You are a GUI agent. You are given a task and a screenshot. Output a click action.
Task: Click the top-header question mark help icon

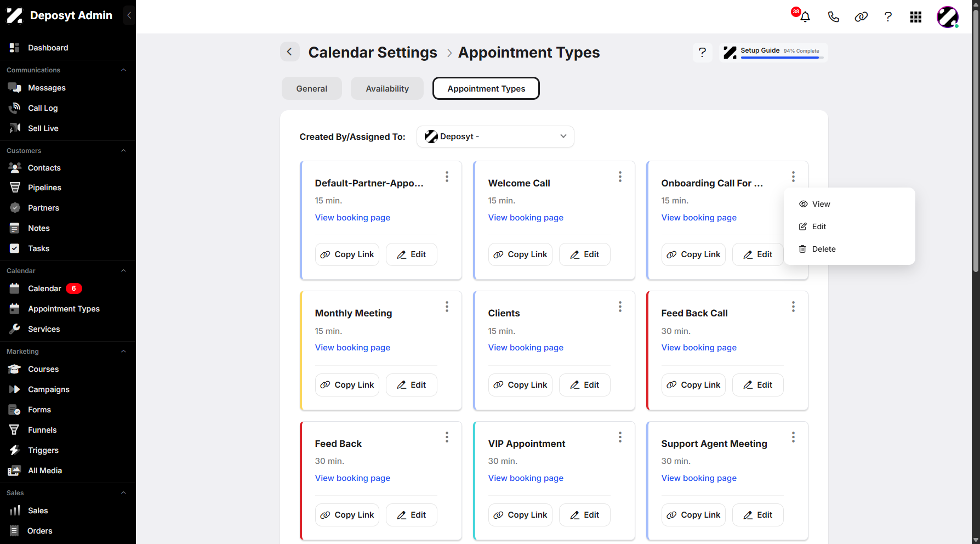[x=888, y=17]
